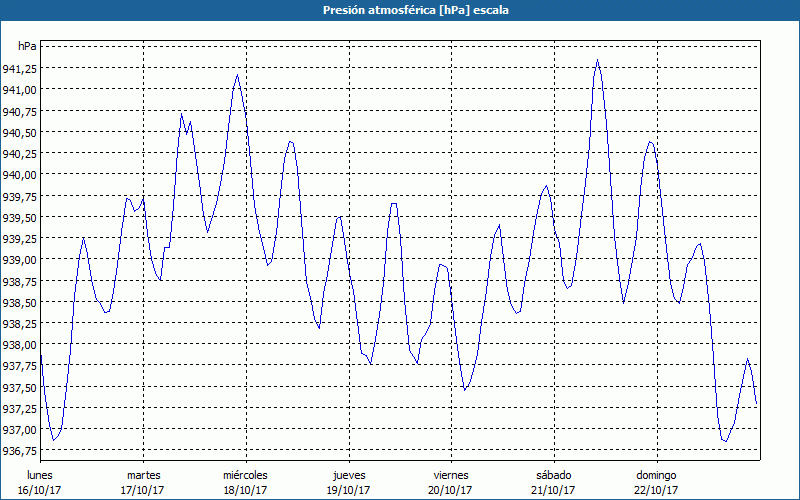Select the martes 17/10/17 date label
Viewport: 800px width, 500px height.
[143, 482]
